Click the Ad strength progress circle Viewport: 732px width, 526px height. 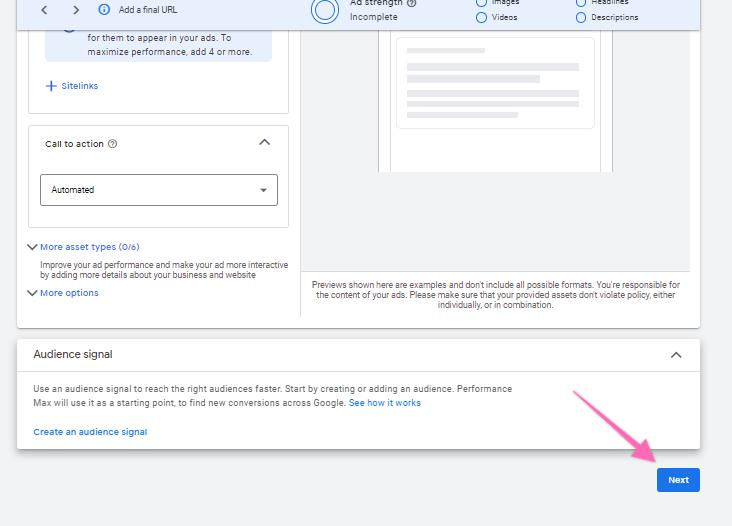pos(325,10)
